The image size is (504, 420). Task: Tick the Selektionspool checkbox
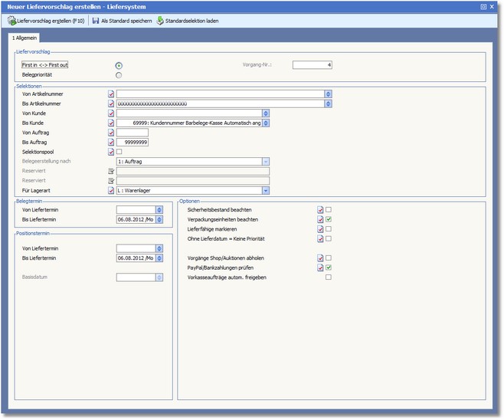click(x=119, y=152)
